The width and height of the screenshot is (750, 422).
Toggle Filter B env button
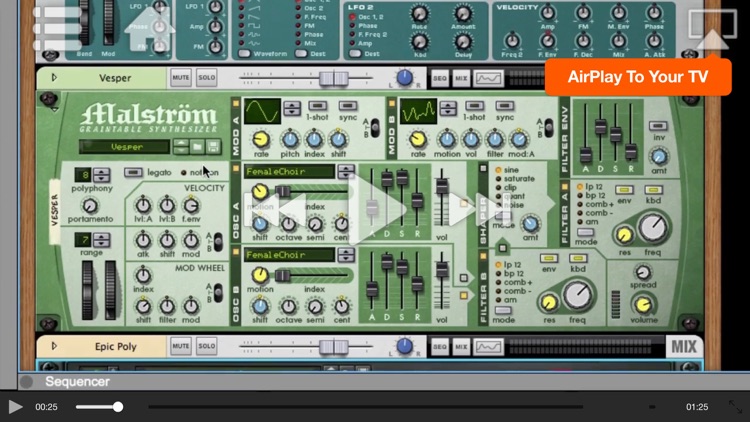[x=548, y=258]
